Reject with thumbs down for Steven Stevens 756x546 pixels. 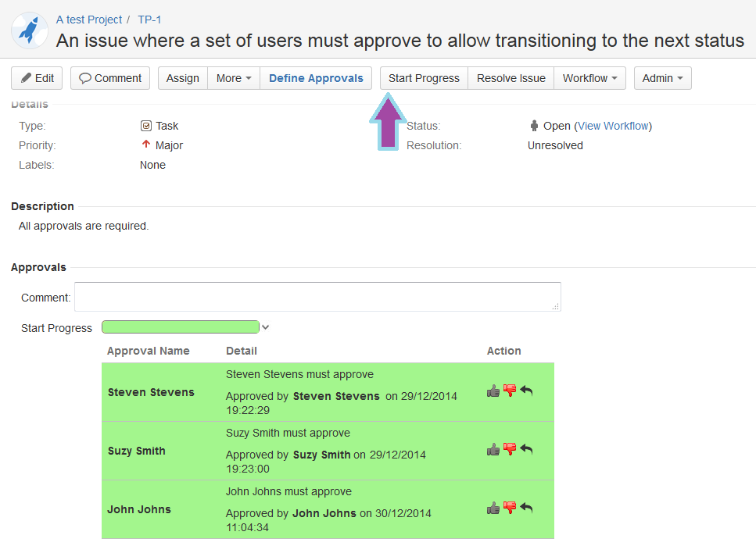[x=510, y=391]
